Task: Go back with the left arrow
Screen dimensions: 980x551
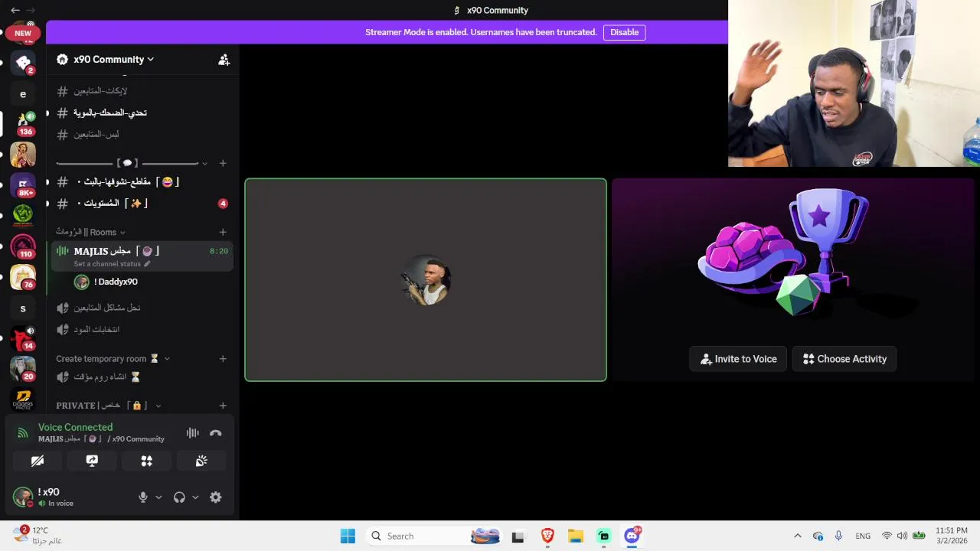Action: click(x=15, y=10)
